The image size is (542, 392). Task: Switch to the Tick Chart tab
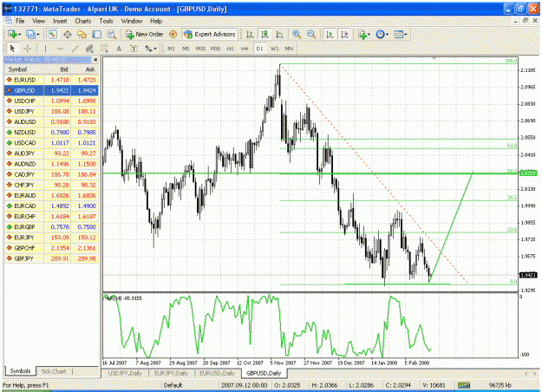[x=54, y=371]
